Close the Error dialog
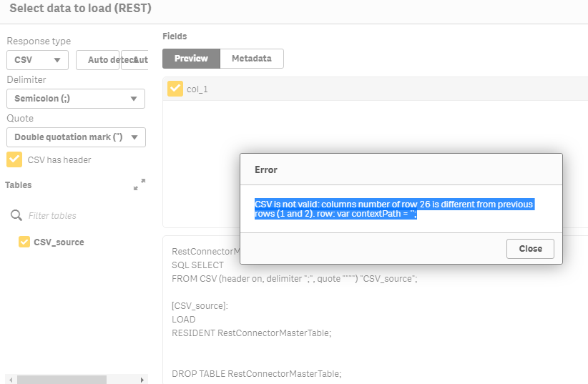 pos(530,249)
